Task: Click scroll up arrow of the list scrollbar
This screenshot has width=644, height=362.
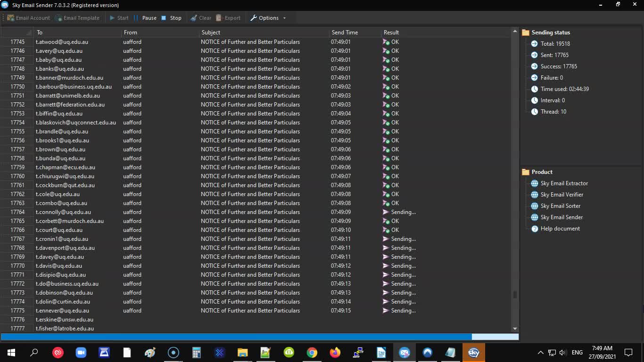Action: point(515,32)
